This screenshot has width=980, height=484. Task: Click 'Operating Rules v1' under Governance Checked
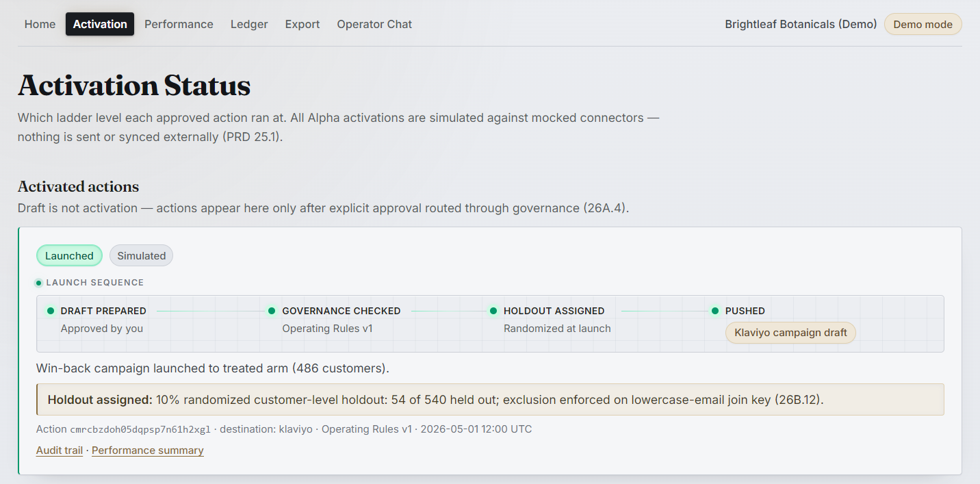(x=328, y=329)
